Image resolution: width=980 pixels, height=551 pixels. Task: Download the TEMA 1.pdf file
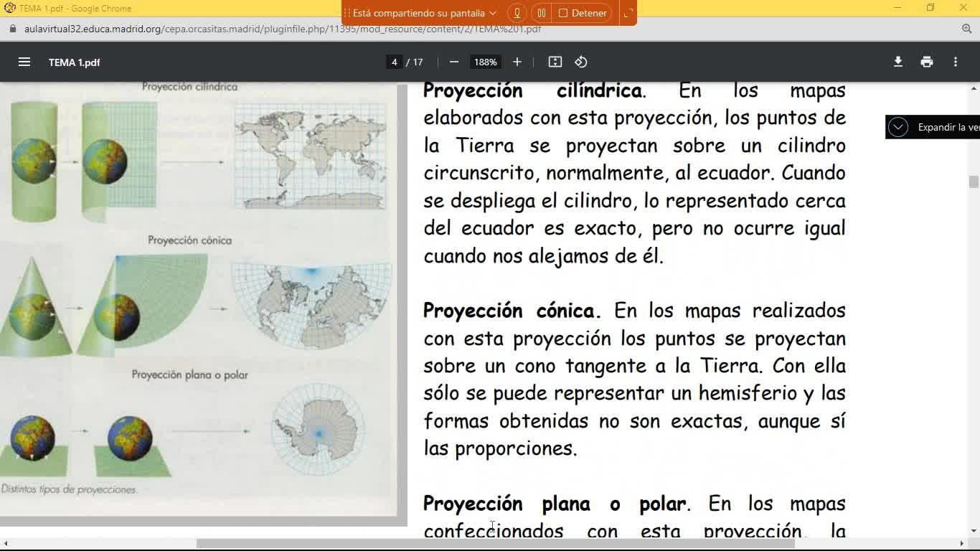(897, 62)
